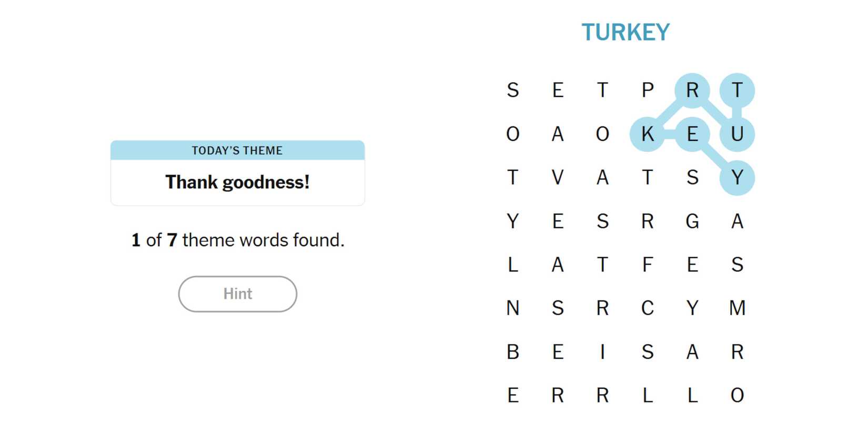Select the highlighted Y in TURKEY

737,178
